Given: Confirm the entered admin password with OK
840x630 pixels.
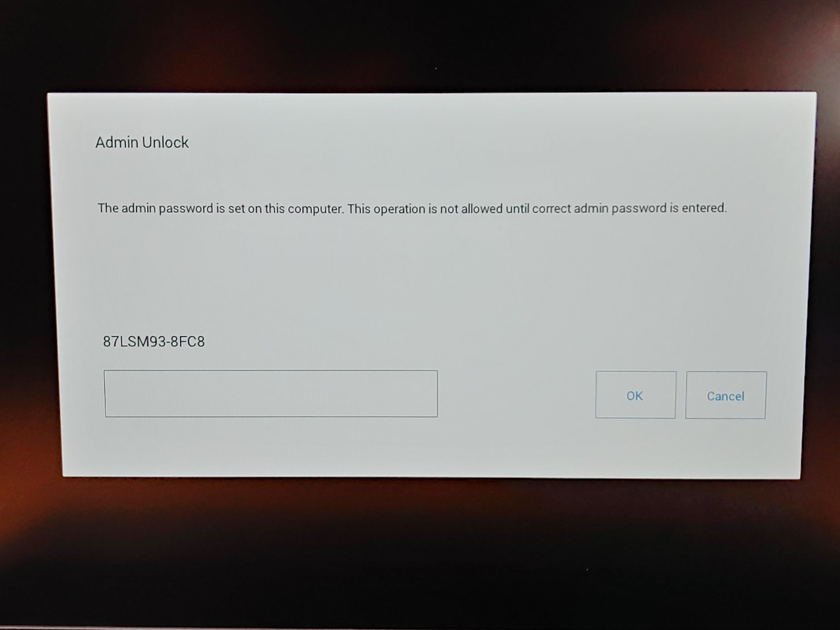Looking at the screenshot, I should click(635, 395).
